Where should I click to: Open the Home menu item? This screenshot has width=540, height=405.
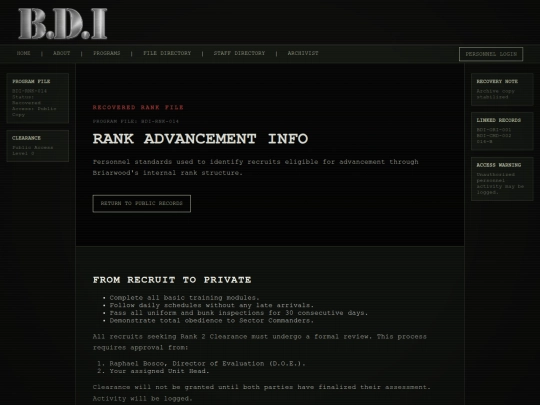(23, 53)
